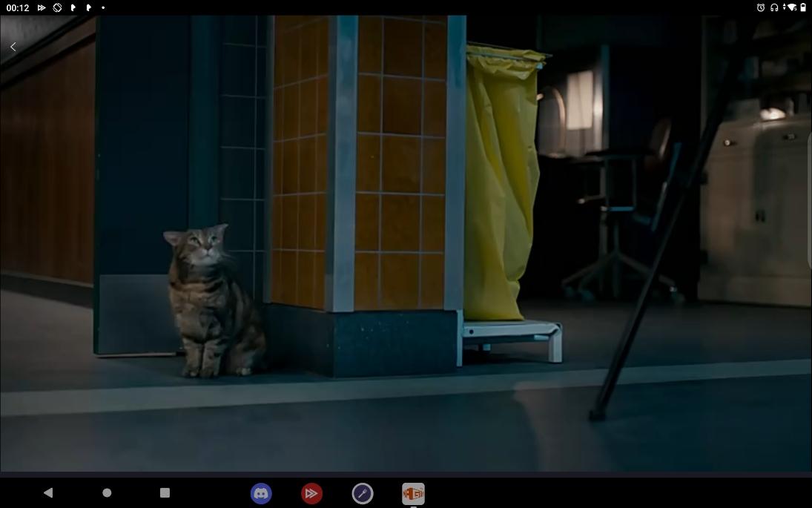
Task: Launch the red double-arrow app in taskbar
Action: [x=311, y=493]
